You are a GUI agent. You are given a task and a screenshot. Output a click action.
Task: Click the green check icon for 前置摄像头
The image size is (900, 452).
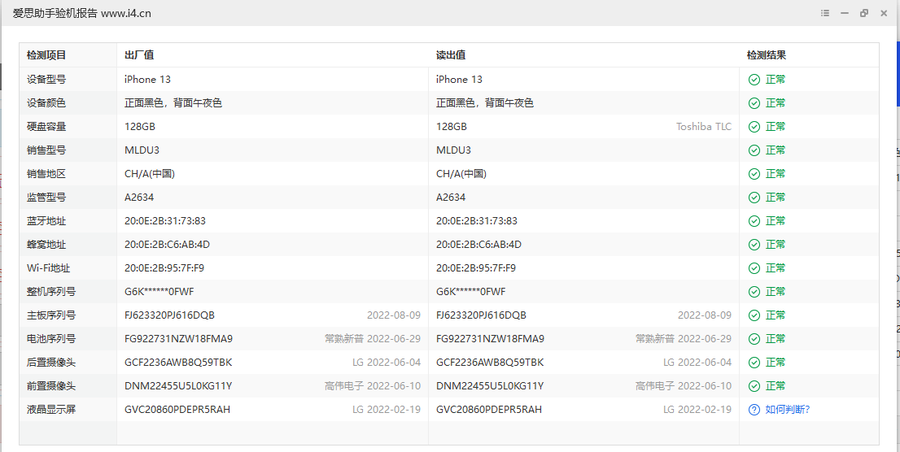tap(754, 385)
